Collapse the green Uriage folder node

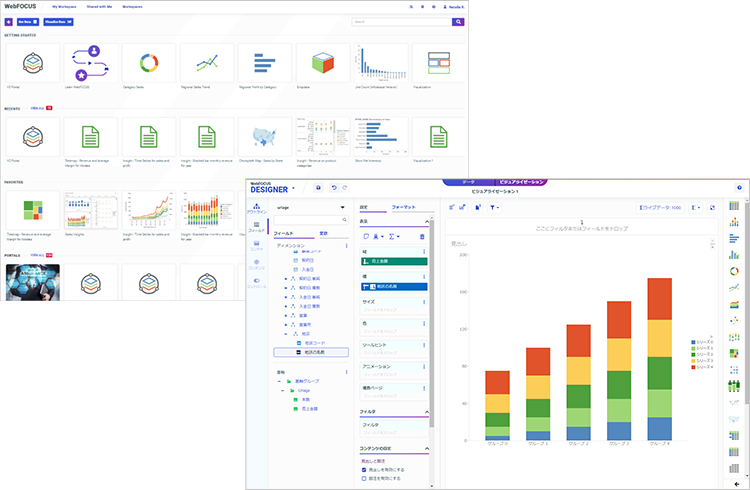pyautogui.click(x=283, y=390)
